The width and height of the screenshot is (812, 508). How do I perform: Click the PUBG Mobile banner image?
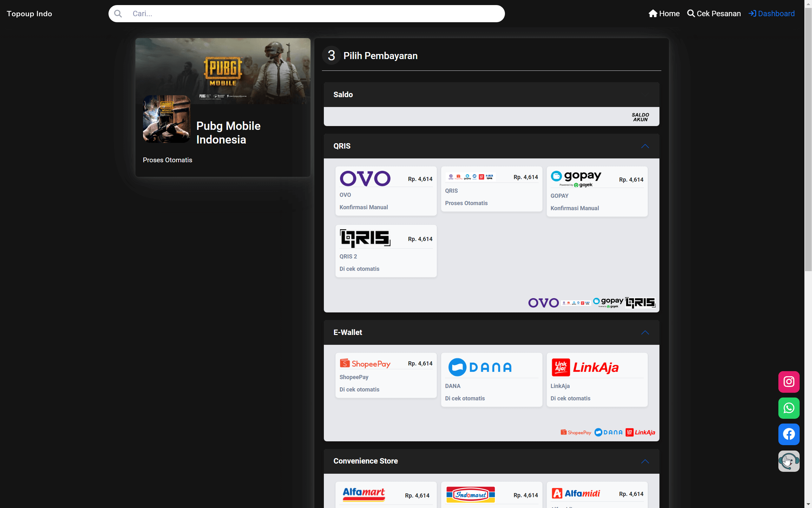click(x=223, y=71)
